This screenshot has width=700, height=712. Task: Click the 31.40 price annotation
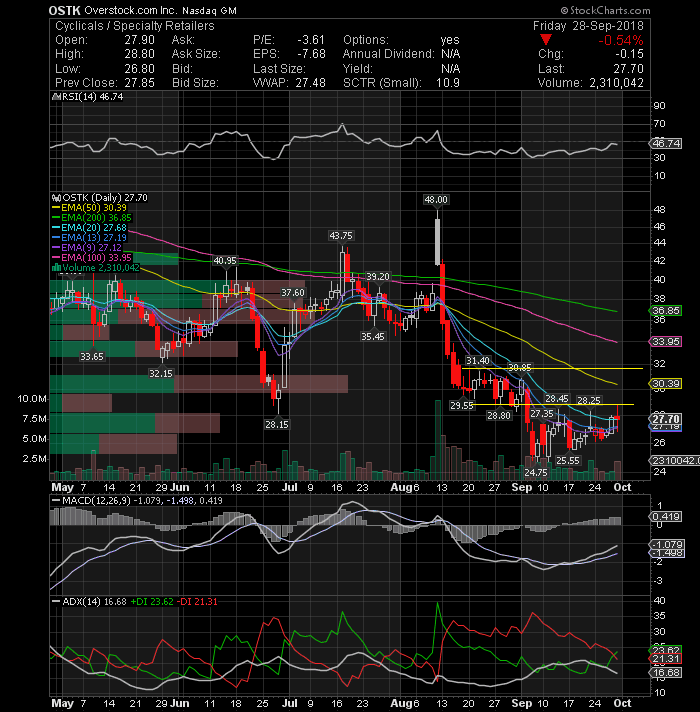[478, 361]
